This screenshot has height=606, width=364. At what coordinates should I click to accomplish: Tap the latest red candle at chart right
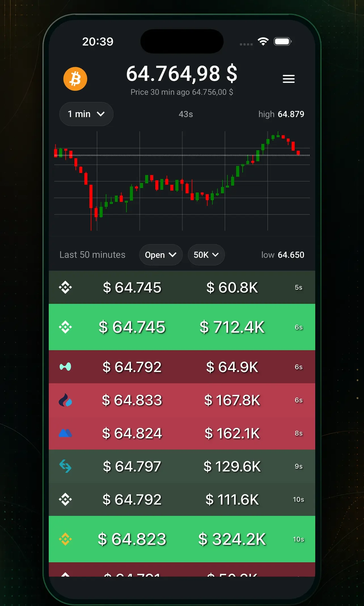[298, 153]
